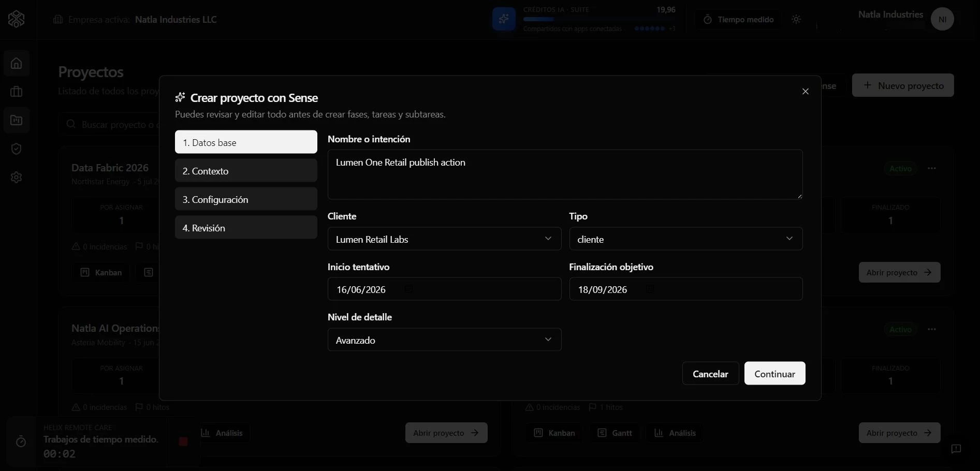Click the NI user avatar

click(942, 19)
